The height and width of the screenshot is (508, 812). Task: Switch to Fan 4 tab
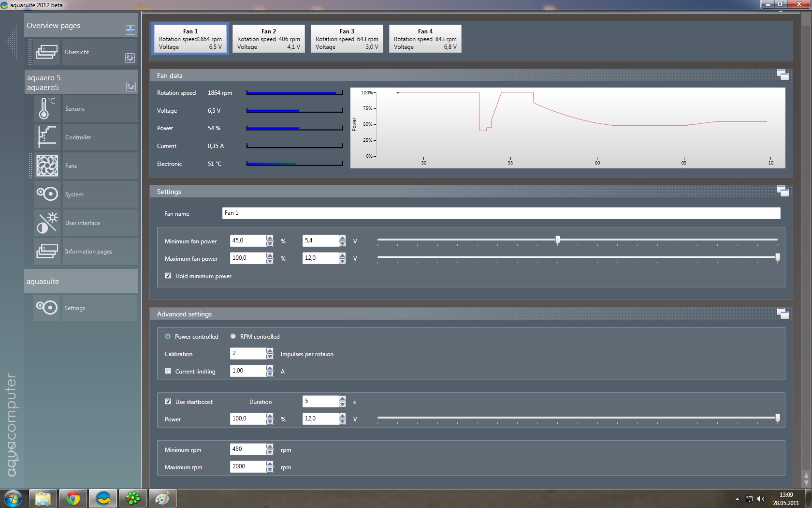425,39
